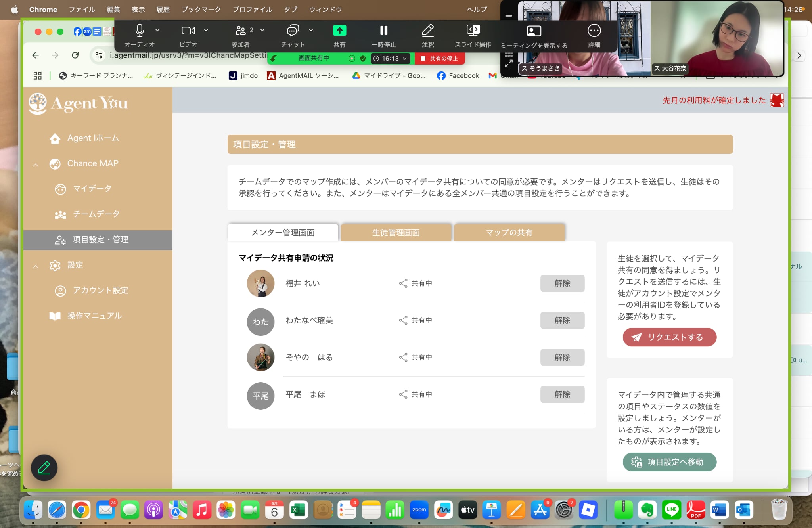The image size is (812, 528).
Task: Open the 16:13 timer dropdown
Action: [x=390, y=59]
